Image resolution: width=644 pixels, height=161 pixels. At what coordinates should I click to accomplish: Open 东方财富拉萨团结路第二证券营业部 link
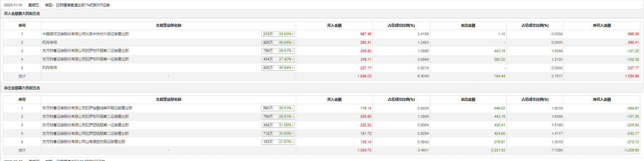point(85,134)
